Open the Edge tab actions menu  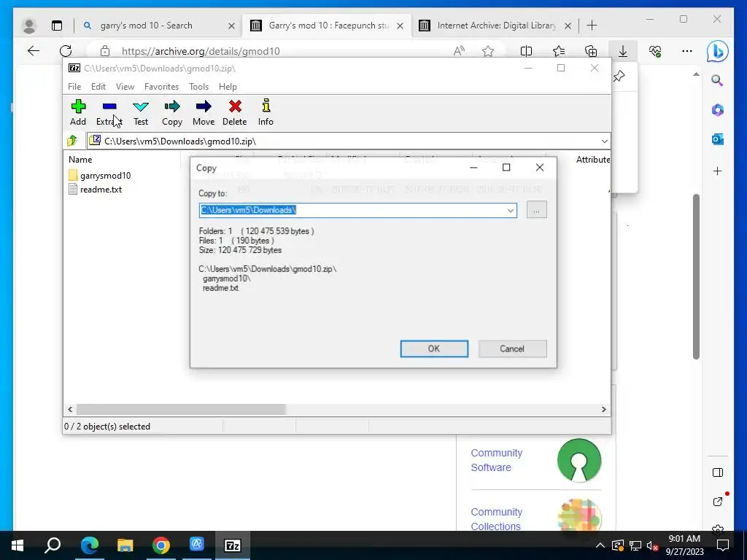pos(57,26)
